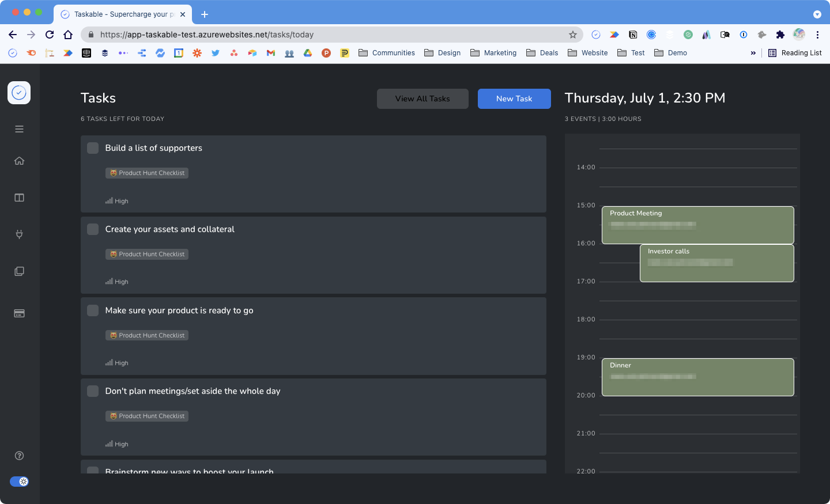Image resolution: width=830 pixels, height=504 pixels.
Task: Open the Test bookmarks folder
Action: pyautogui.click(x=631, y=53)
